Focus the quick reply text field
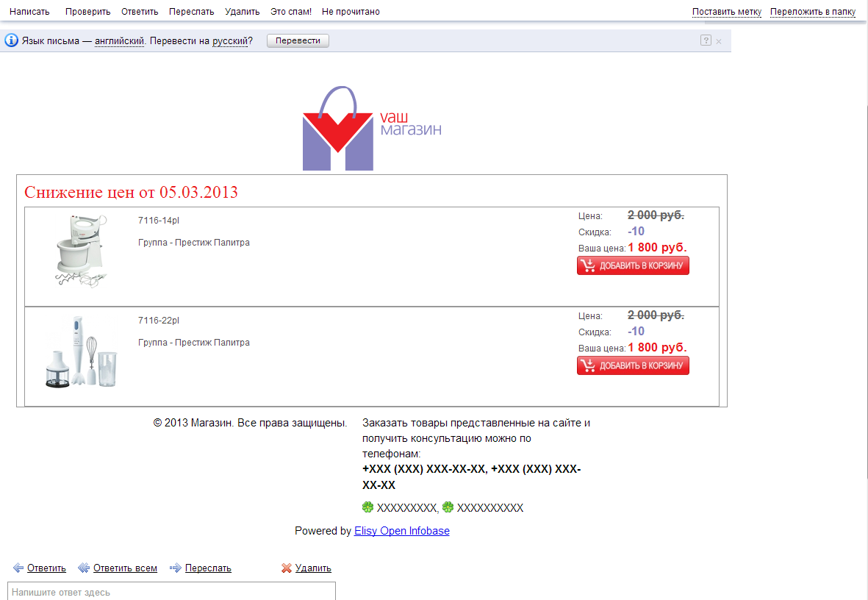 click(171, 592)
